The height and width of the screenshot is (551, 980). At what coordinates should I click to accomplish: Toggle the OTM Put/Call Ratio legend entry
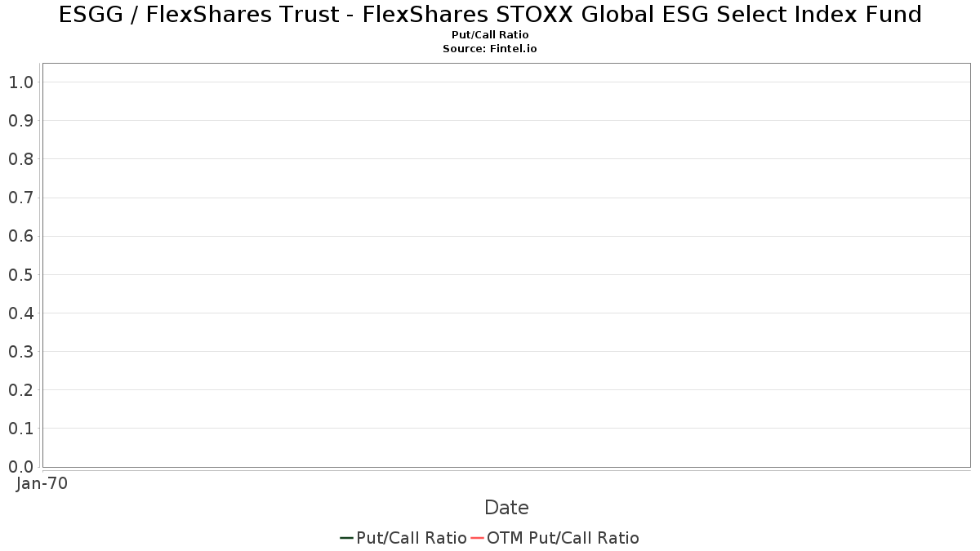(x=555, y=538)
